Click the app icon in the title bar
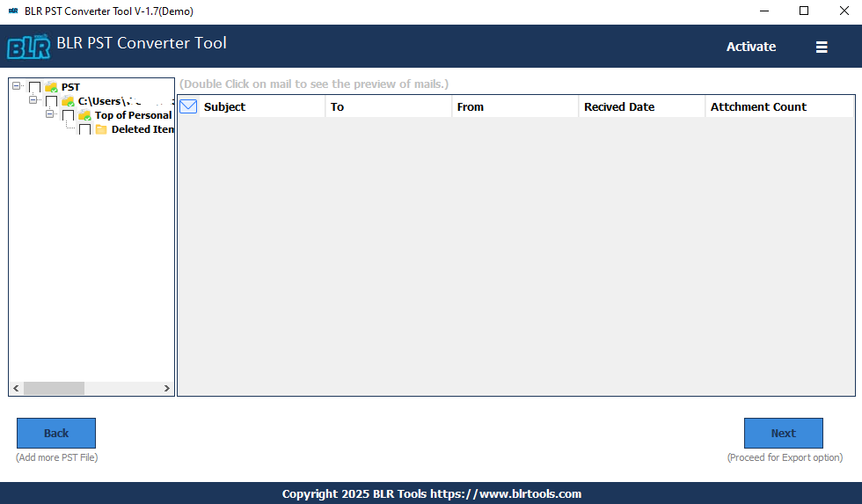Viewport: 862px width, 504px height. click(12, 11)
